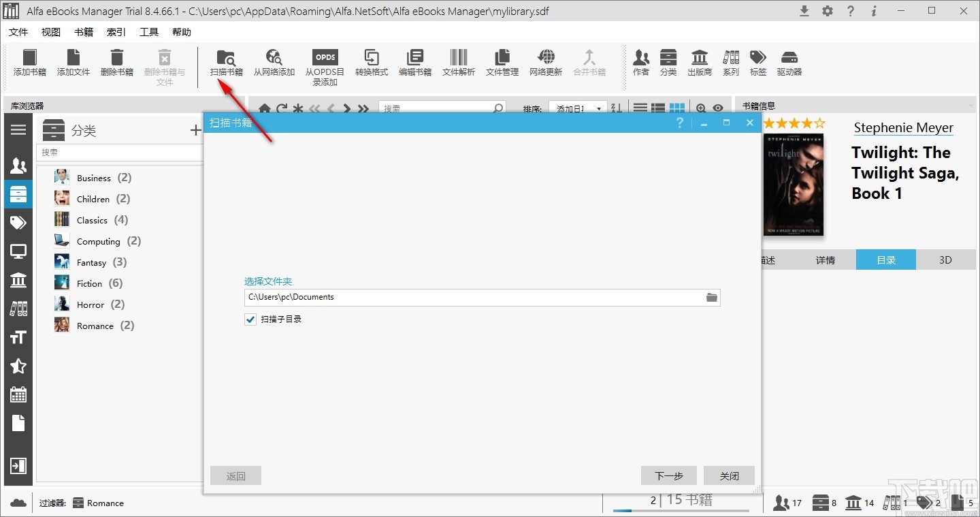
Task: Open the 文件管理 file manager tool
Action: tap(502, 65)
